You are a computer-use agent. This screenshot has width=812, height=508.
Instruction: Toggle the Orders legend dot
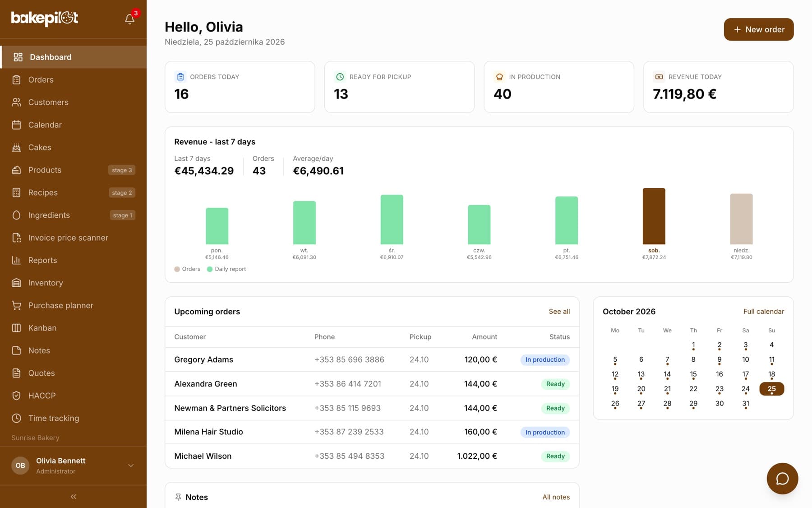click(177, 269)
